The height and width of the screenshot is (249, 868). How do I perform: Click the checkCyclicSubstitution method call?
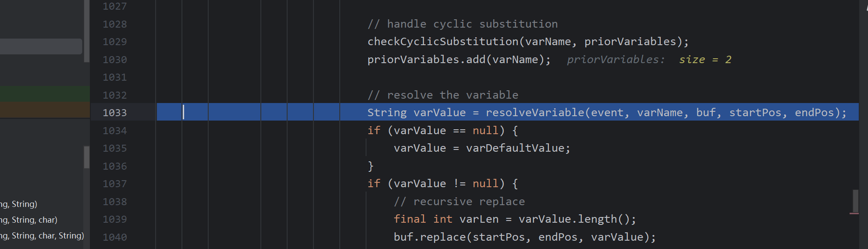tap(443, 42)
